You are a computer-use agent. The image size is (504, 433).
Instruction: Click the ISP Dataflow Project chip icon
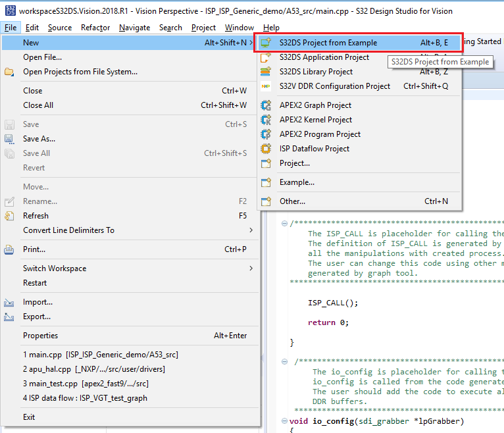[266, 149]
